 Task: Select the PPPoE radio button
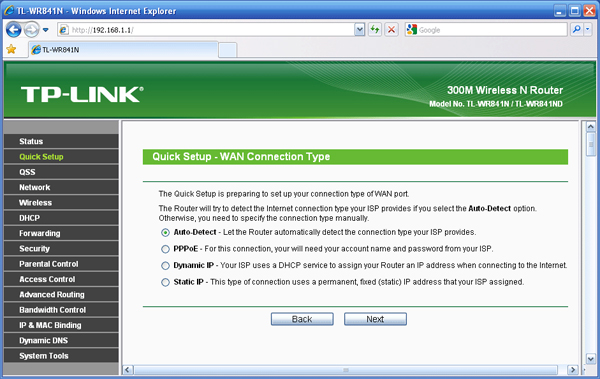(x=165, y=249)
